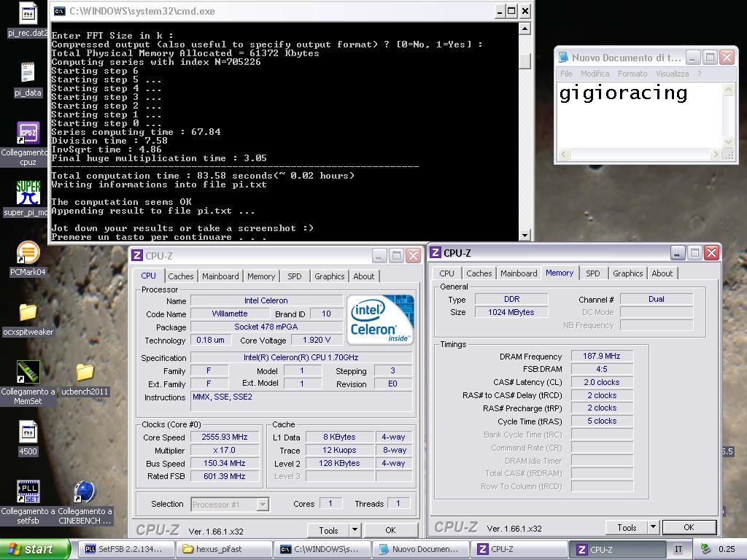This screenshot has width=747, height=560.
Task: Select the 4500 desktop file icon
Action: coord(28,432)
